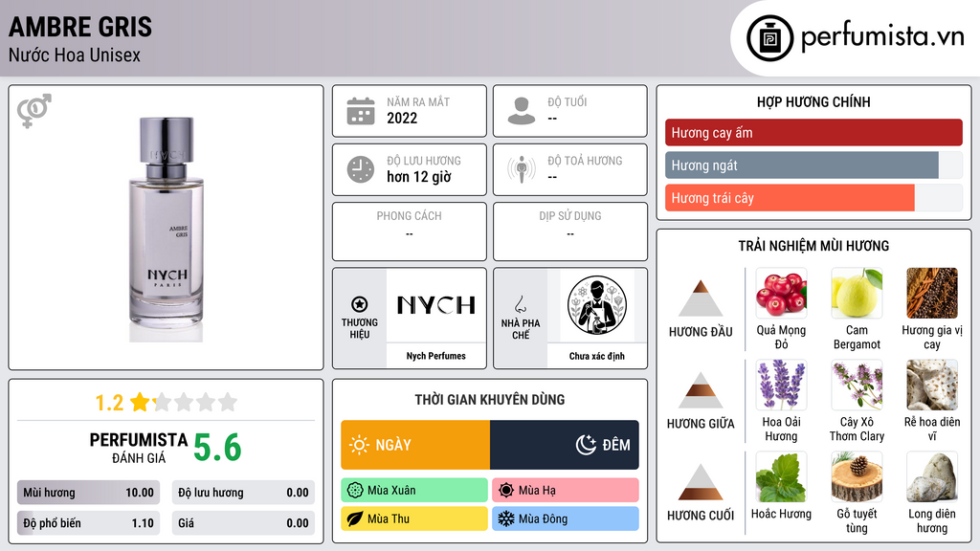
Task: Select the Mùa Thu season tag
Action: pos(413,518)
